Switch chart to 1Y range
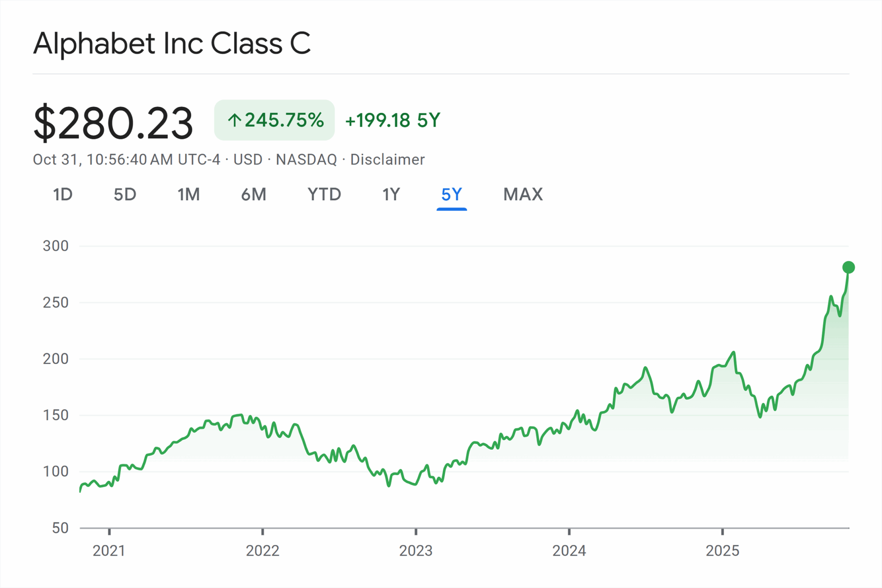 391,195
